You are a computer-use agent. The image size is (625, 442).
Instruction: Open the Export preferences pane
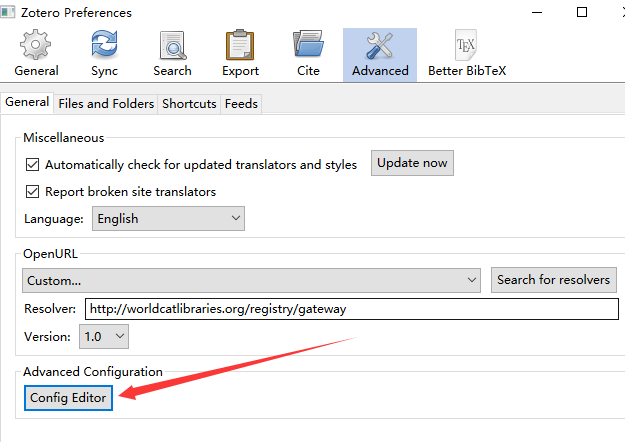(240, 54)
